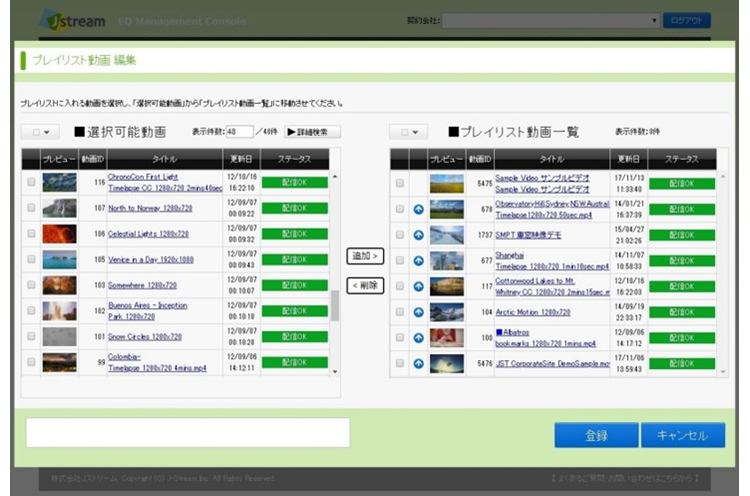The height and width of the screenshot is (496, 750).
Task: Expand the advanced search (詳細検索) panel
Action: (x=312, y=132)
